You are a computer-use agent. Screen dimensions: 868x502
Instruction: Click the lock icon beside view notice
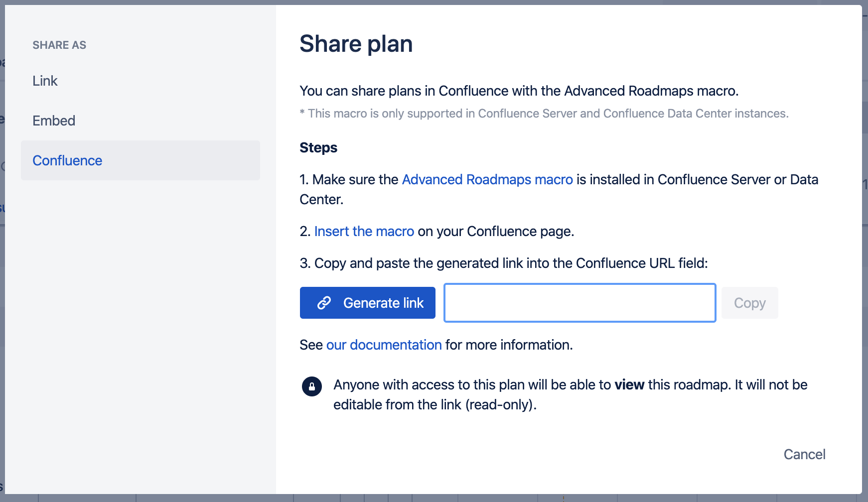312,386
